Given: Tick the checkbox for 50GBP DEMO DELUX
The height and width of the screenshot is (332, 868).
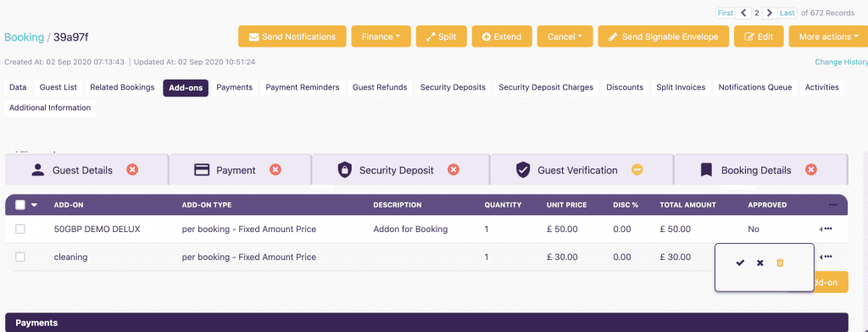Looking at the screenshot, I should coord(20,229).
